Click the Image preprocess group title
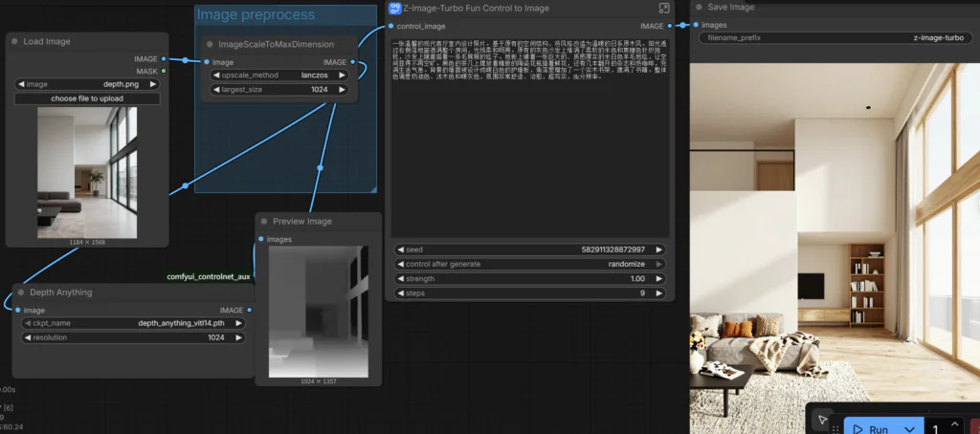This screenshot has width=980, height=434. [x=256, y=14]
